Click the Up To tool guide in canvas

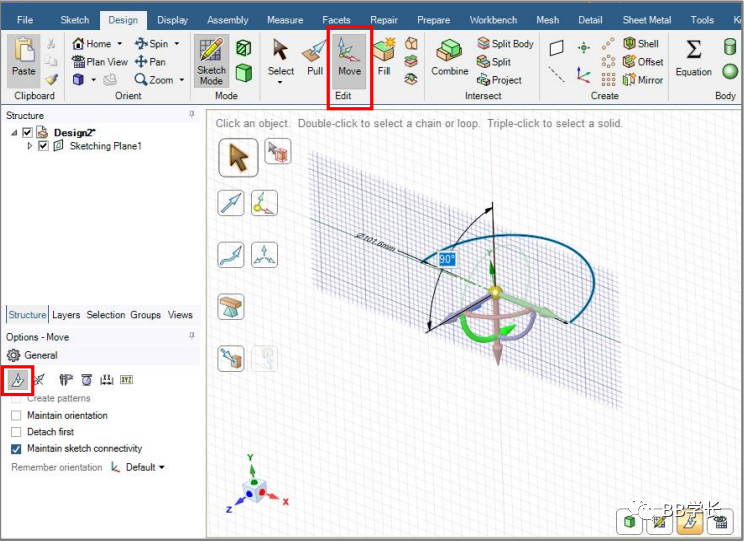click(231, 359)
